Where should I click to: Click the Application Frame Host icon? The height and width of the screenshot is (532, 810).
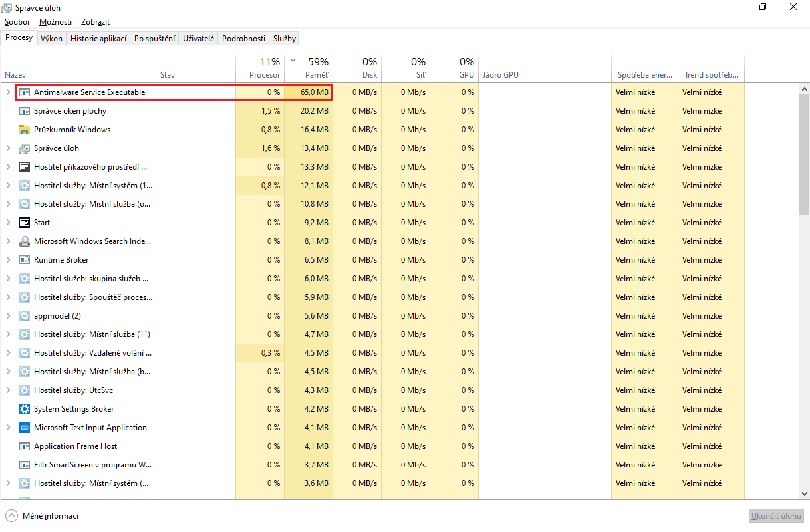[x=25, y=446]
